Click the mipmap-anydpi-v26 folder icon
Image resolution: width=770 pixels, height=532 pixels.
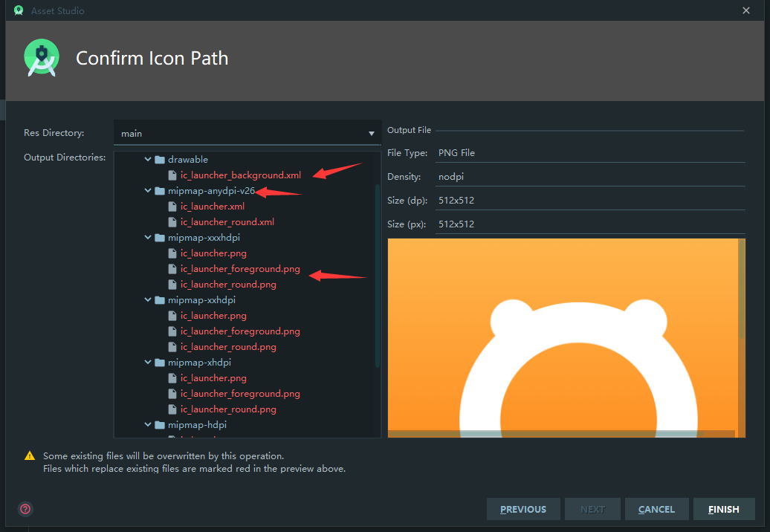coord(160,191)
